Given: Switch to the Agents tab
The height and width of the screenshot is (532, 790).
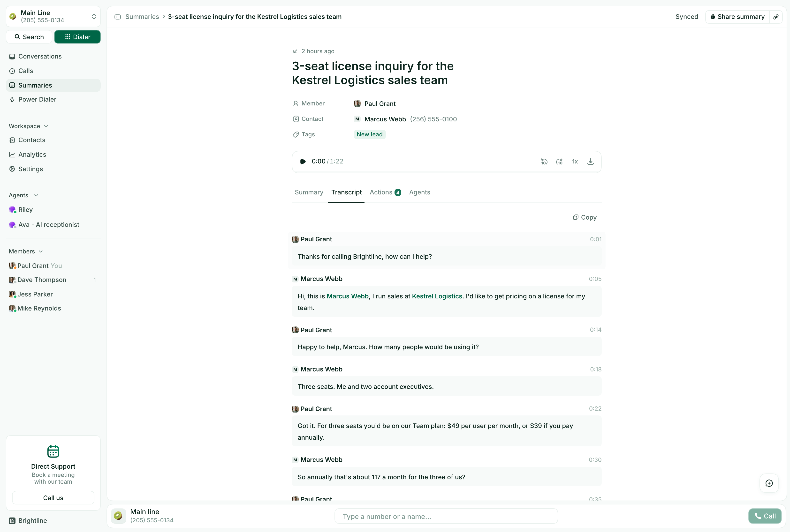Looking at the screenshot, I should (x=419, y=192).
